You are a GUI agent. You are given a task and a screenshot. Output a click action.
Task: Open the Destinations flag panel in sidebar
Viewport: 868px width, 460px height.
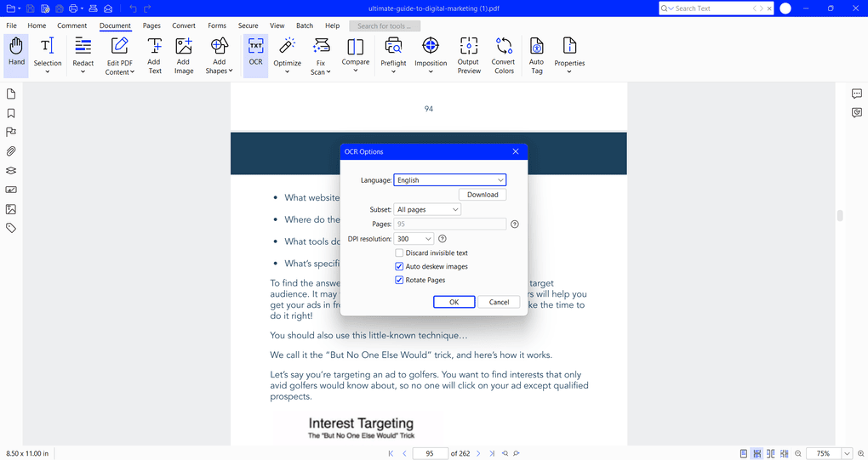10,132
